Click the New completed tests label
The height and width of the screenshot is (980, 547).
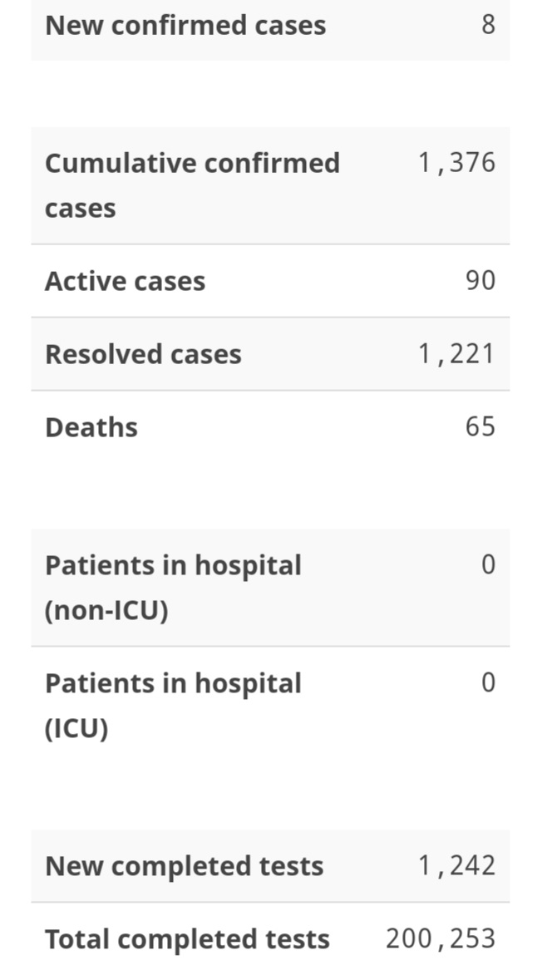(x=185, y=866)
